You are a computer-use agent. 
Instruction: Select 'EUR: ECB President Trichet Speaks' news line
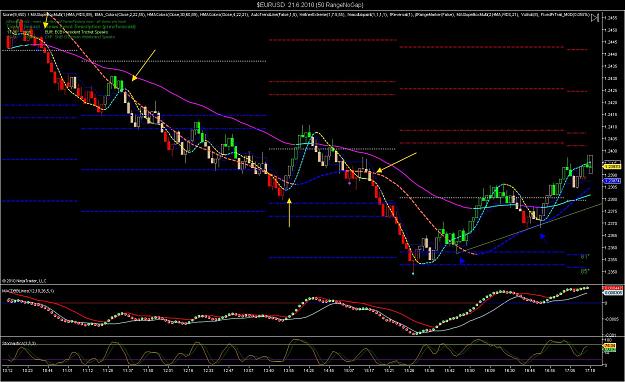76,32
